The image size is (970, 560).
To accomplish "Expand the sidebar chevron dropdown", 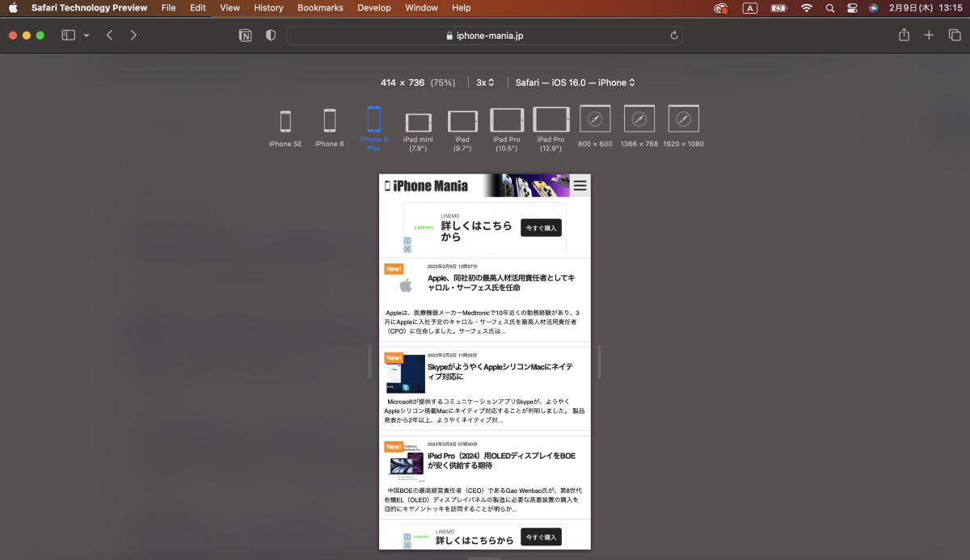I will pyautogui.click(x=85, y=35).
